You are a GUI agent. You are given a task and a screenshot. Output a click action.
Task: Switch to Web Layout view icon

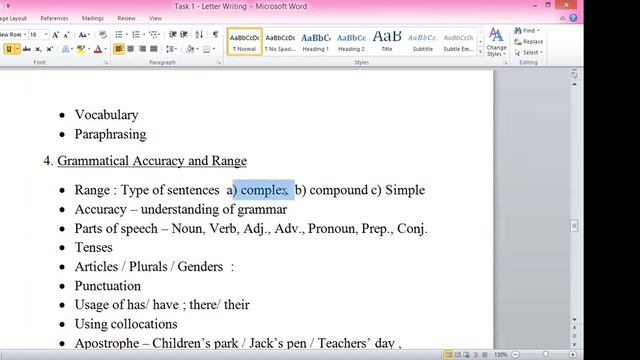(x=467, y=355)
